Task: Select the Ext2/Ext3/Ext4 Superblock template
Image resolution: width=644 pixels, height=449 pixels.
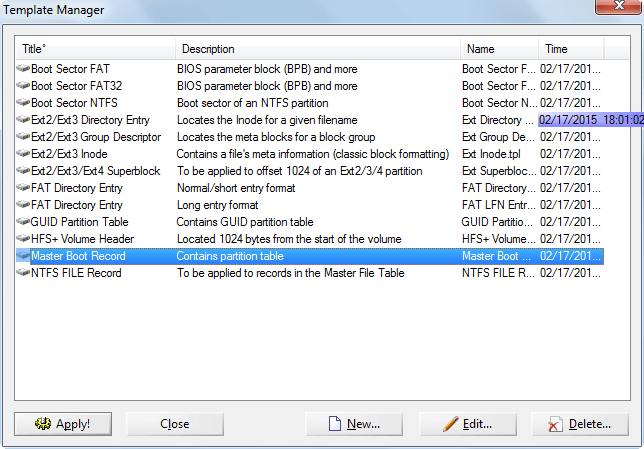Action: pos(310,171)
